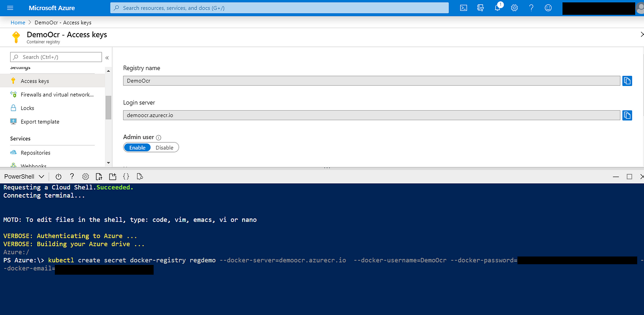Image resolution: width=644 pixels, height=315 pixels.
Task: Select Enable for Admin user
Action: tap(138, 148)
